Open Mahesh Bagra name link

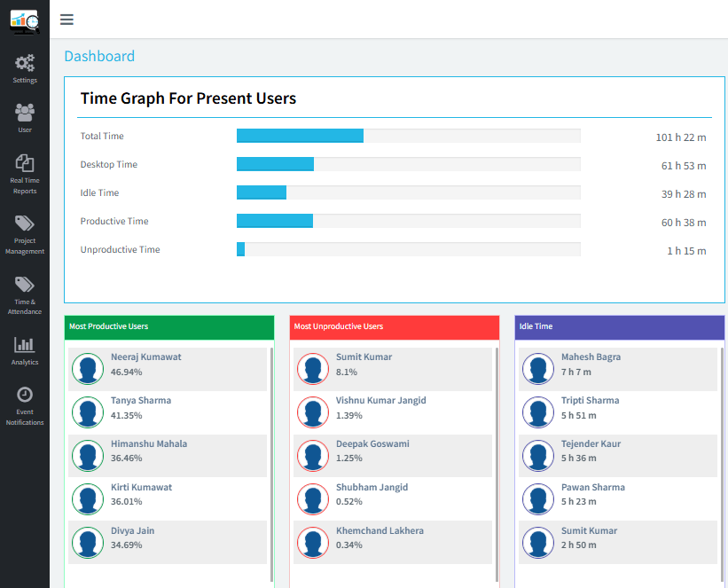[591, 357]
